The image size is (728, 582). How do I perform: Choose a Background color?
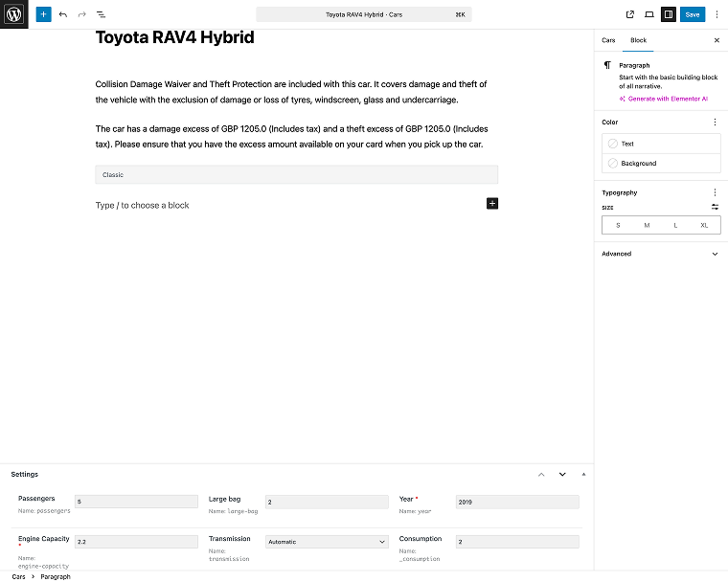661,164
